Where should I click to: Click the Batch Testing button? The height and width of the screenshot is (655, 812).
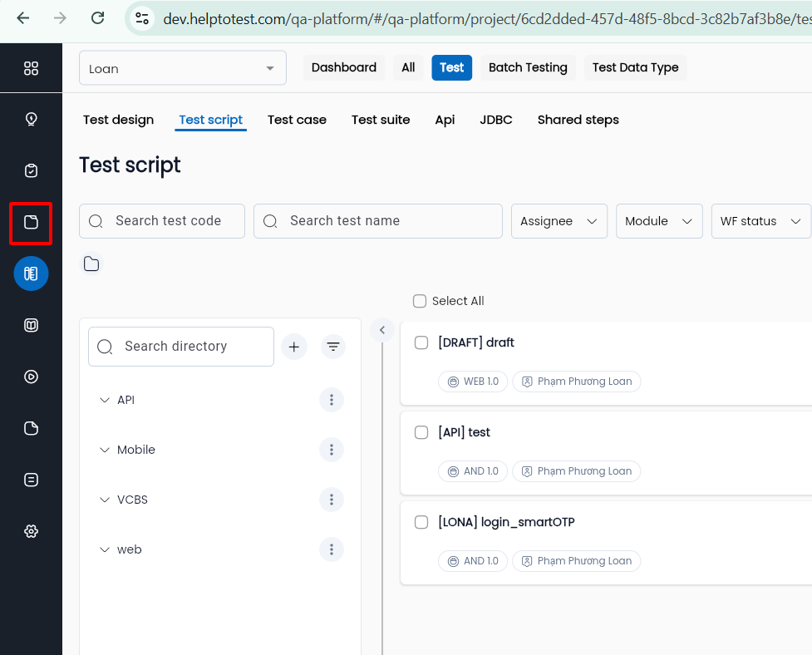[x=528, y=67]
